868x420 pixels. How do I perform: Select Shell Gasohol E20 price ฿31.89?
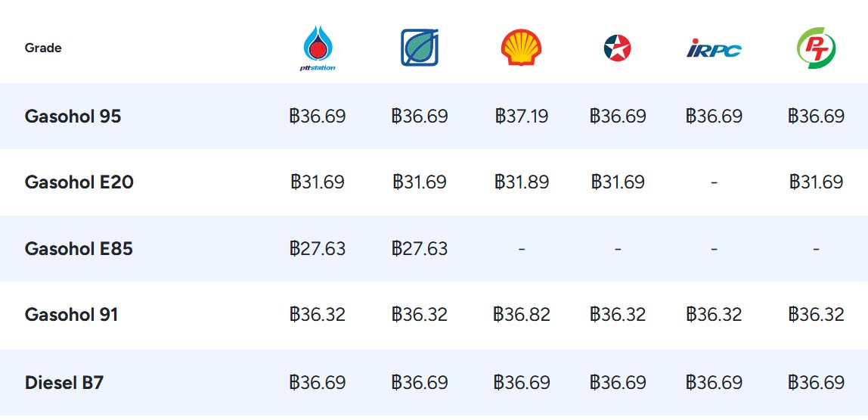tap(522, 182)
